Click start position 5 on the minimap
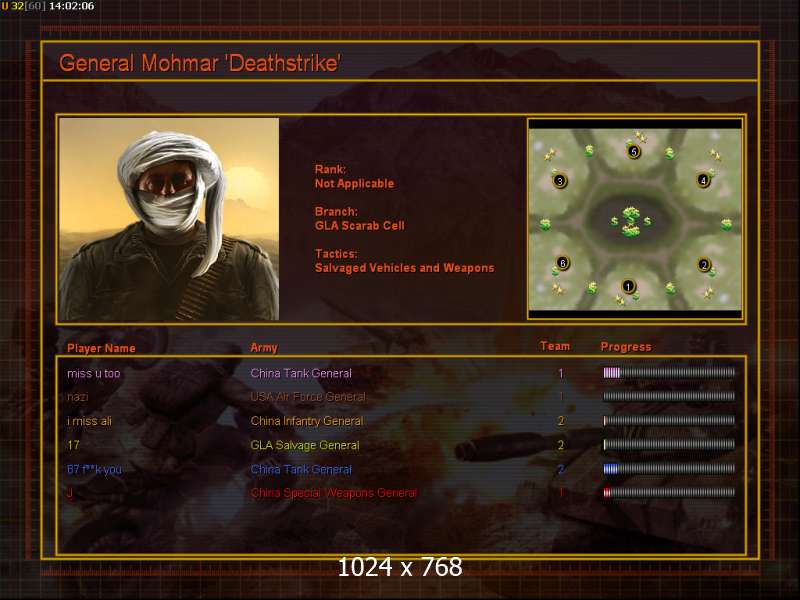Screen dimensions: 800x600 coord(634,152)
